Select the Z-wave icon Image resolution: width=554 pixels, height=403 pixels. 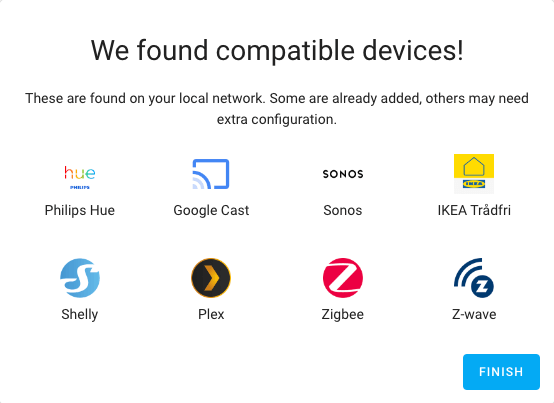pyautogui.click(x=474, y=278)
